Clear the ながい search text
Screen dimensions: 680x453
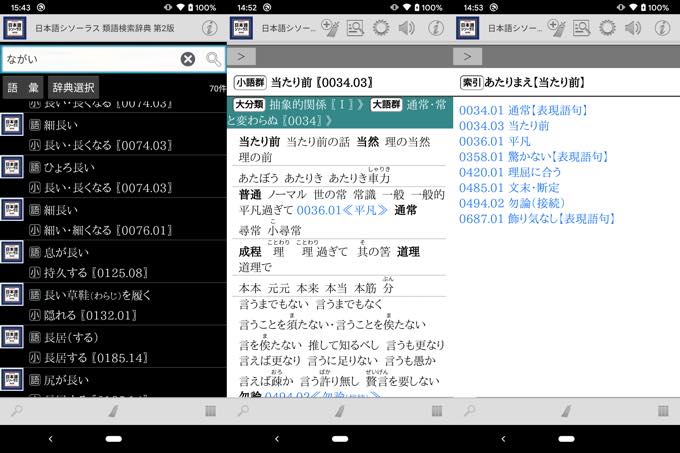click(x=187, y=59)
